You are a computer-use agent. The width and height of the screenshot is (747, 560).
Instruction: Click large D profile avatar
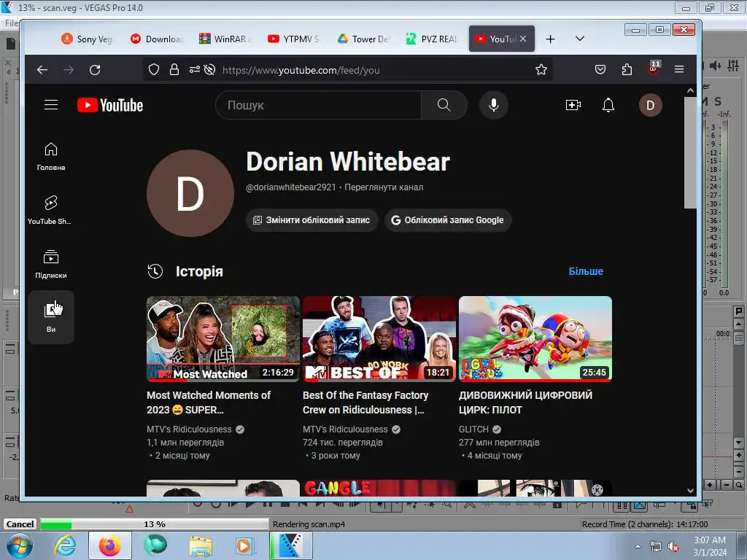coord(190,193)
